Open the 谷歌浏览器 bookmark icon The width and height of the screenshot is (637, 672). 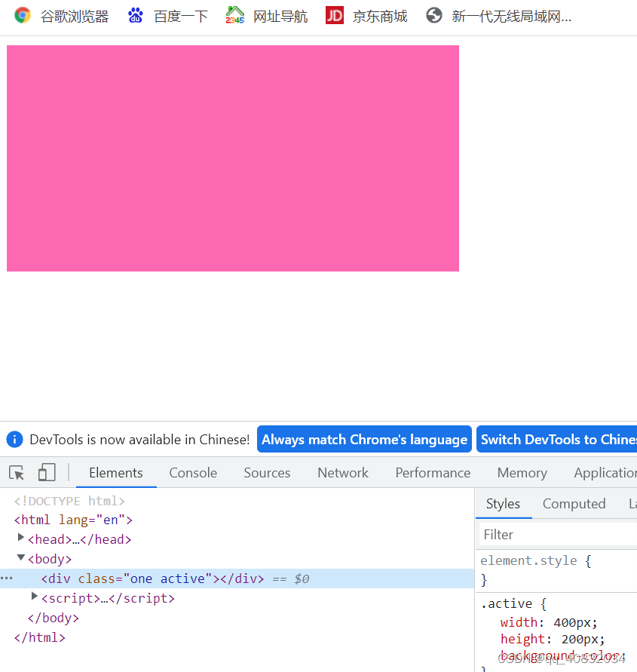tap(23, 15)
